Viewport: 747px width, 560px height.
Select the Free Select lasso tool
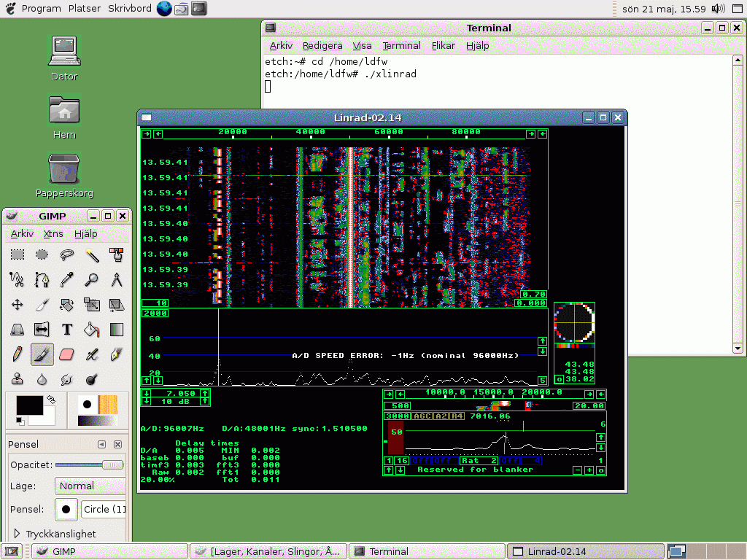click(x=66, y=254)
